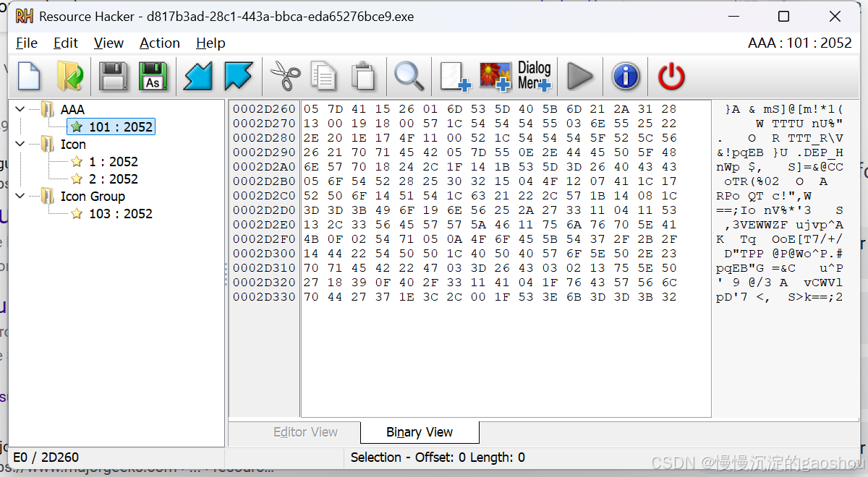
Task: Click the panel splitter handle dots
Action: click(x=226, y=275)
